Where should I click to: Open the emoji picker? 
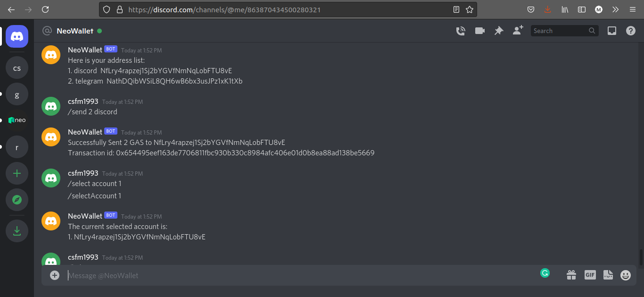click(x=626, y=275)
